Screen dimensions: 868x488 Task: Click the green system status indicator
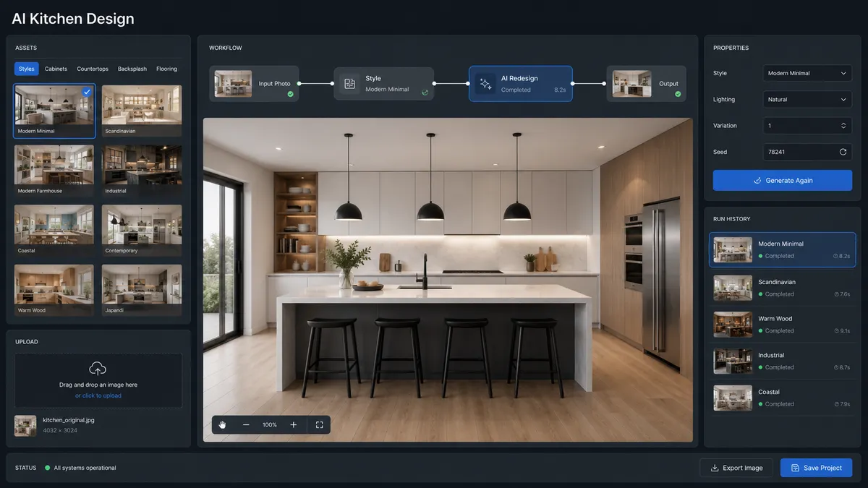(48, 468)
